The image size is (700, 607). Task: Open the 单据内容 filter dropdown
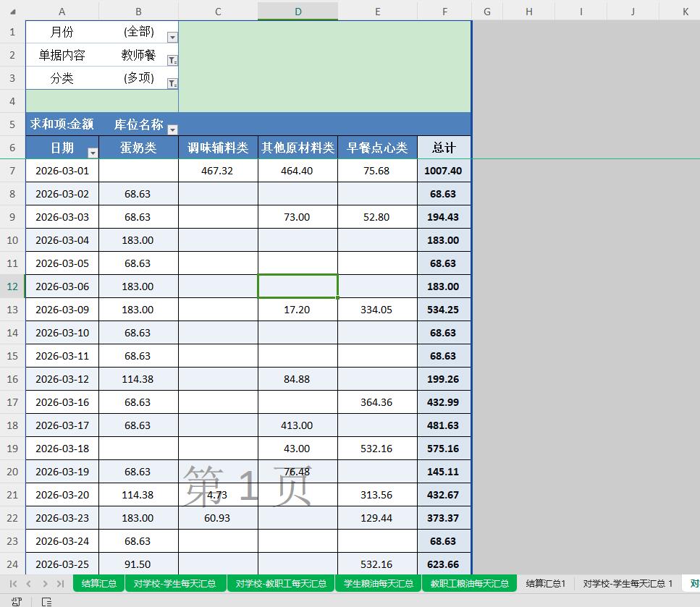pyautogui.click(x=172, y=60)
